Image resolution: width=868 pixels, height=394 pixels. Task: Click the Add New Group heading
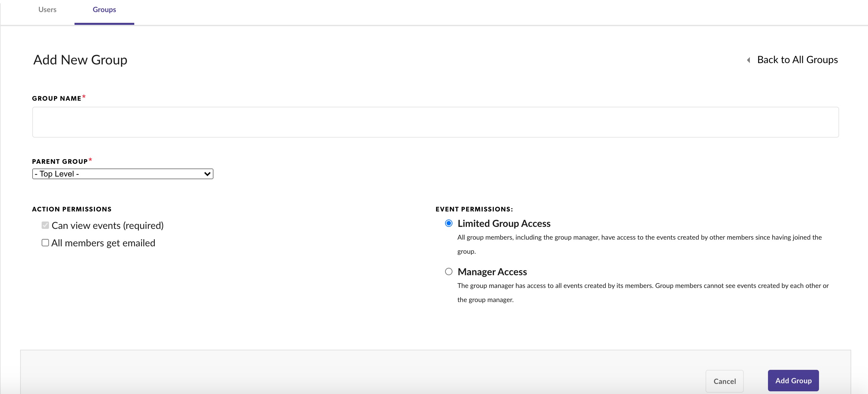pos(80,60)
